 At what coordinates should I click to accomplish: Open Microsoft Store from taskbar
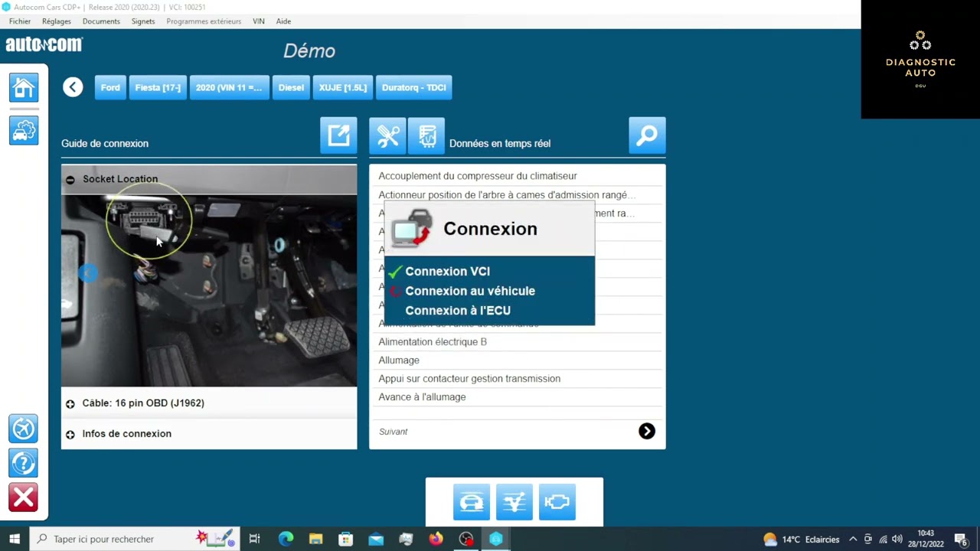[x=346, y=539]
